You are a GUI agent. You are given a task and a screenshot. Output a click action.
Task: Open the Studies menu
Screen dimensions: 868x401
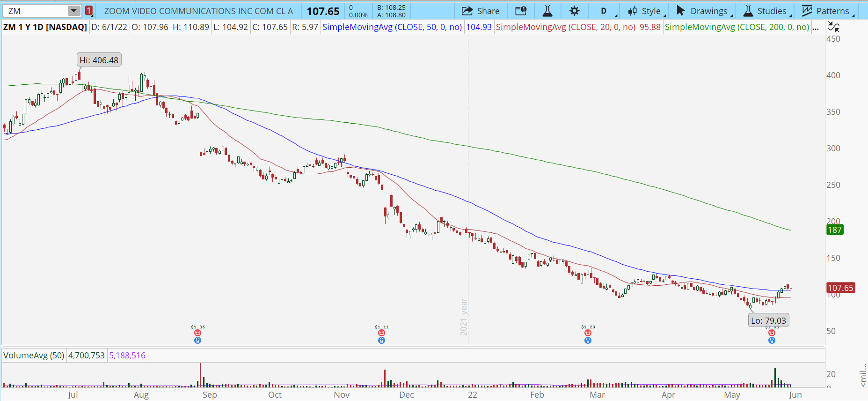[767, 11]
